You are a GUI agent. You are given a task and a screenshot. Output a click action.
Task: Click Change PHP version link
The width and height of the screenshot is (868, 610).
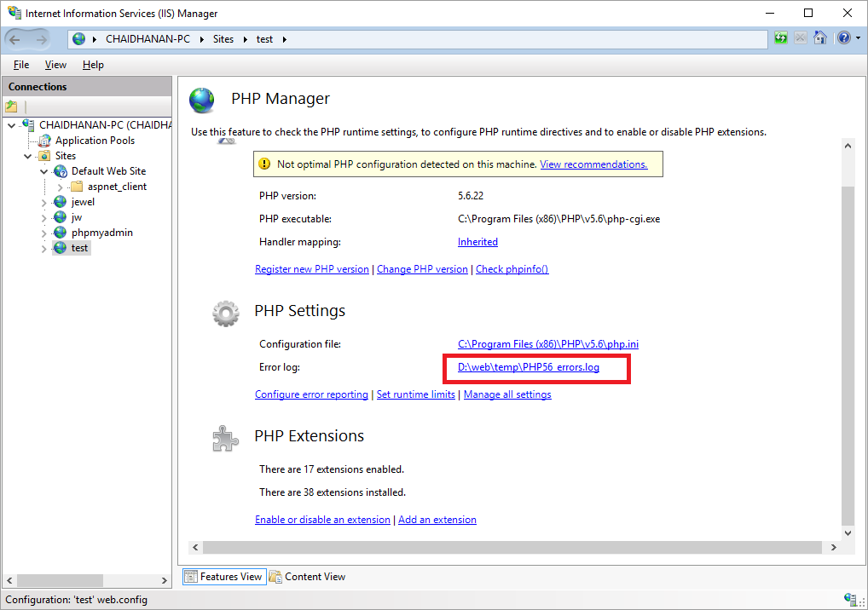click(422, 269)
